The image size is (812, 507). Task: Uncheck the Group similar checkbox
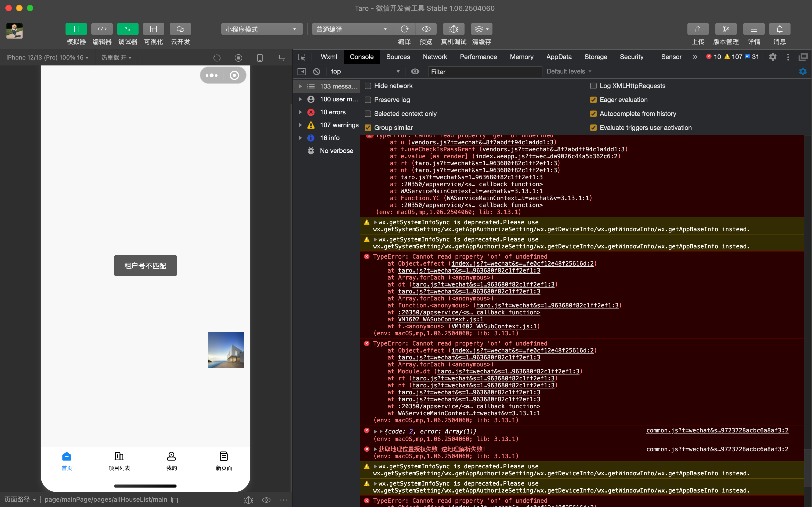pos(368,128)
